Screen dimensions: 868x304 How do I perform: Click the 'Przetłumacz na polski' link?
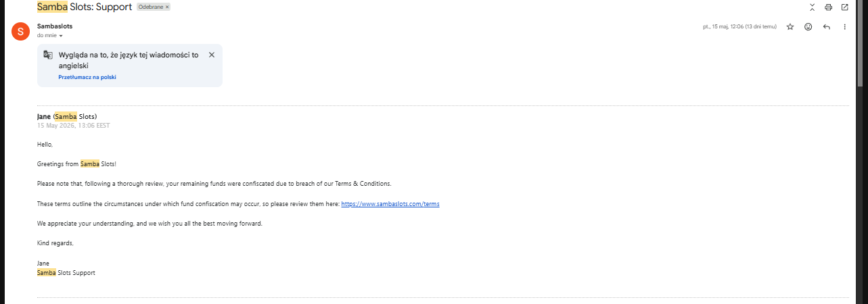[87, 77]
